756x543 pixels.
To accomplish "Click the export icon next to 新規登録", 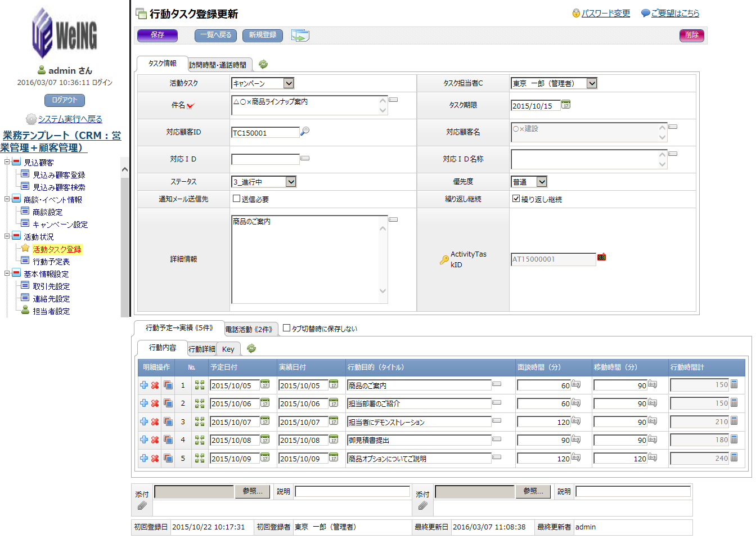I will (x=300, y=35).
